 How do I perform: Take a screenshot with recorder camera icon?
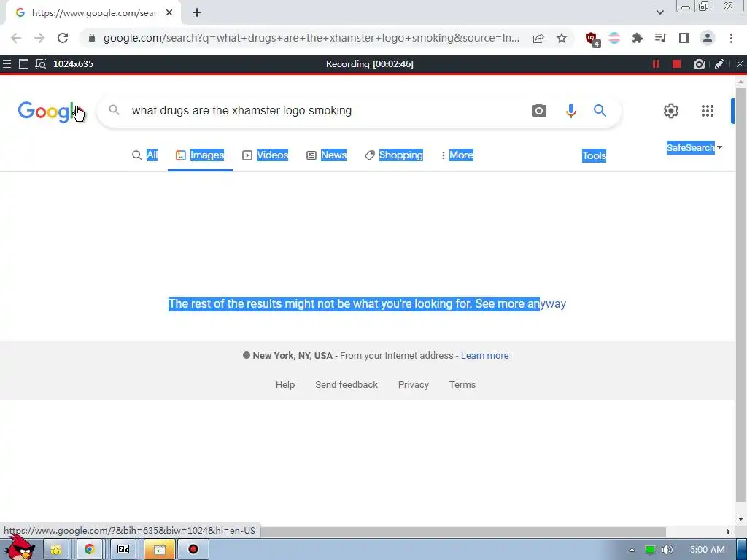pyautogui.click(x=699, y=64)
